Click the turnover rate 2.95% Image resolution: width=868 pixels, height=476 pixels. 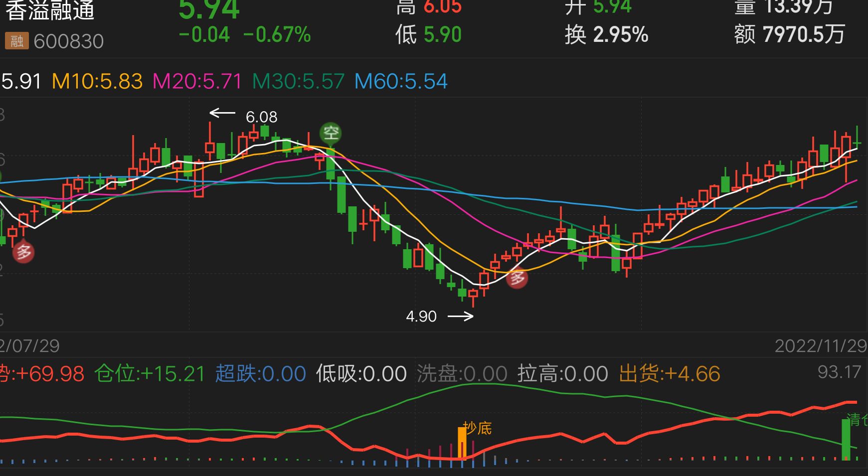(x=621, y=35)
